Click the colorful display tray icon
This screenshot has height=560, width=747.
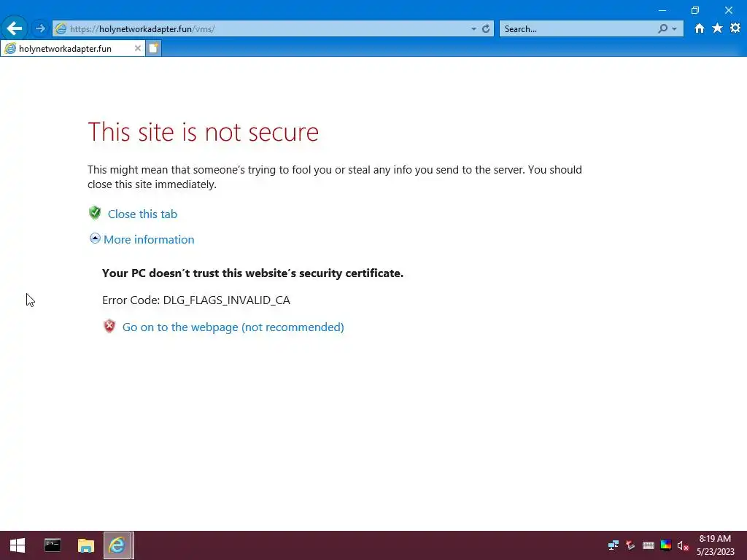click(x=666, y=545)
